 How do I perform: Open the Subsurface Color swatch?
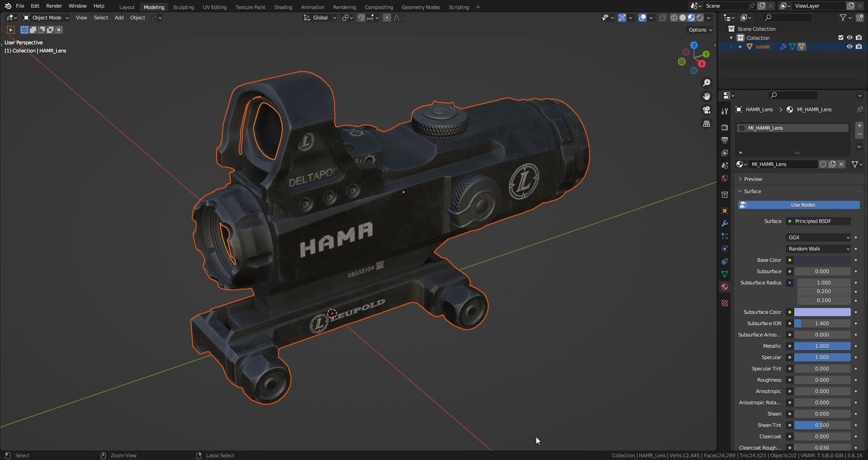823,311
